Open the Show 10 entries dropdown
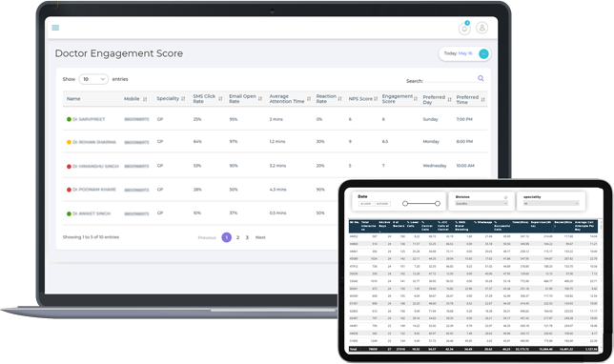614x364 pixels. [93, 79]
